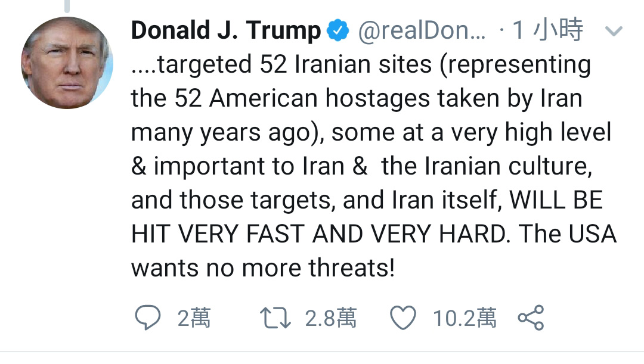
Task: Open the tweet options chevron menu
Action: pyautogui.click(x=614, y=31)
